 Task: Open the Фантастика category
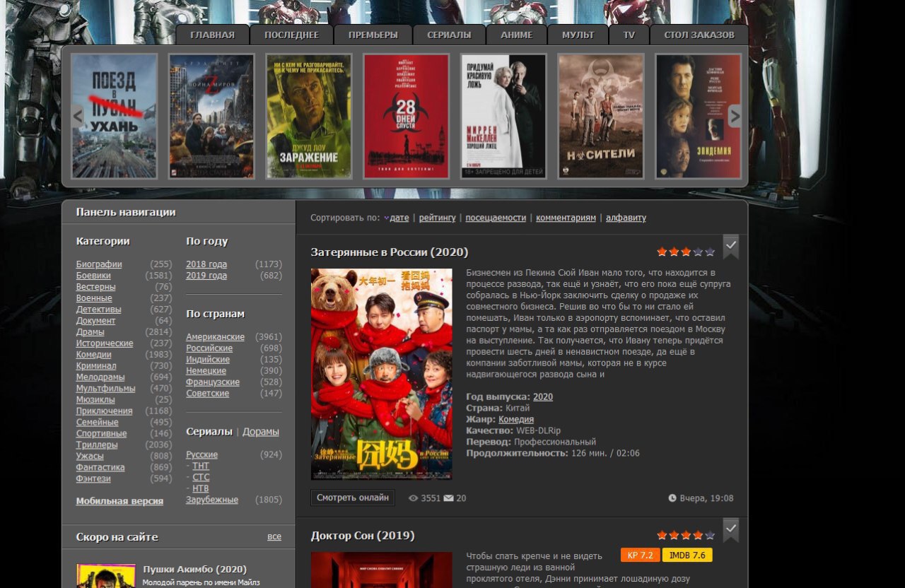100,468
